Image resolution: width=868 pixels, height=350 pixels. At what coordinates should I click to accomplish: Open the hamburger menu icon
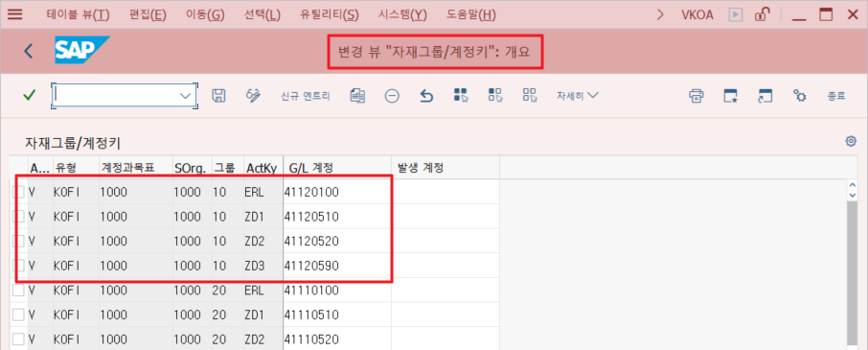(x=15, y=14)
